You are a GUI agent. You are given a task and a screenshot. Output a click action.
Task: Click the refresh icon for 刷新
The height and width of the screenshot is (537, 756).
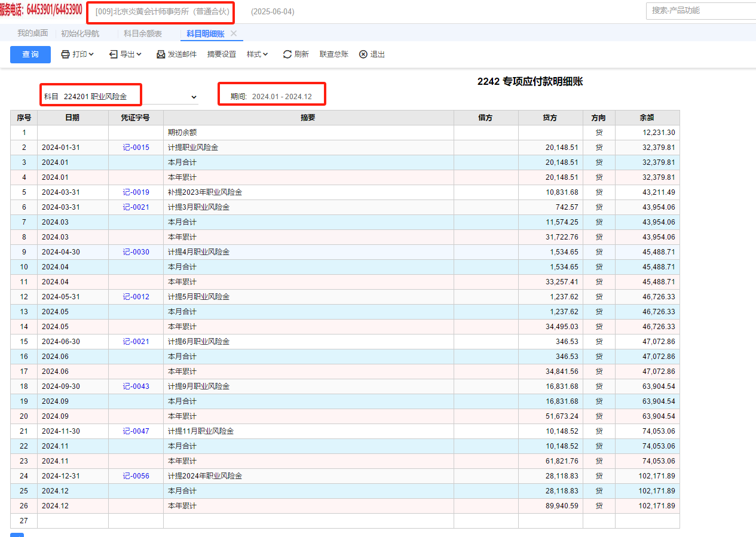pos(287,54)
